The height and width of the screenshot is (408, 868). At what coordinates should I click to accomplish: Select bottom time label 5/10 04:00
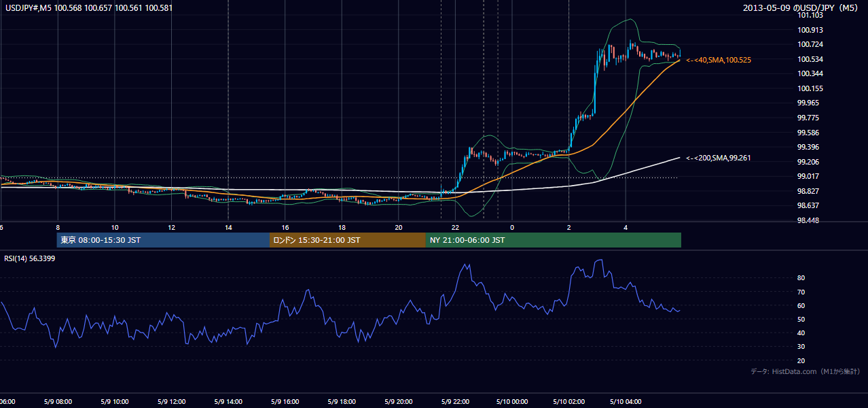[x=626, y=401]
